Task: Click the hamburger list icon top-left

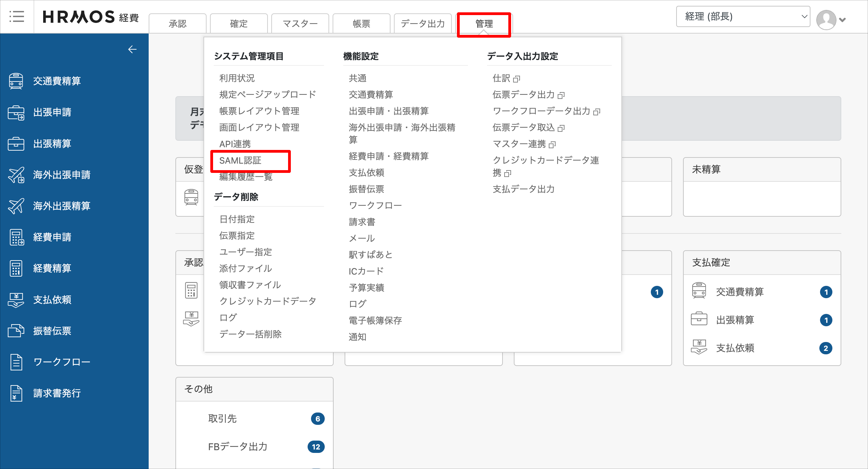Action: pos(17,16)
